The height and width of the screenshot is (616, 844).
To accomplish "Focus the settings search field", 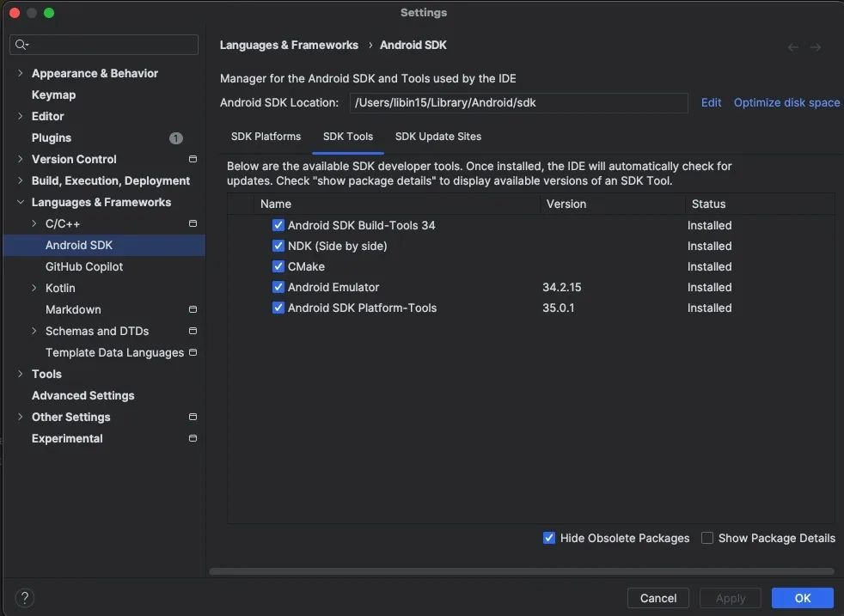I will (x=104, y=45).
